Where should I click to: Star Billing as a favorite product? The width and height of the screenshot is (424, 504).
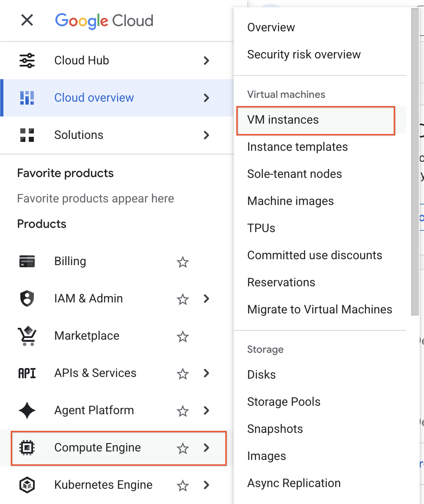pyautogui.click(x=183, y=262)
